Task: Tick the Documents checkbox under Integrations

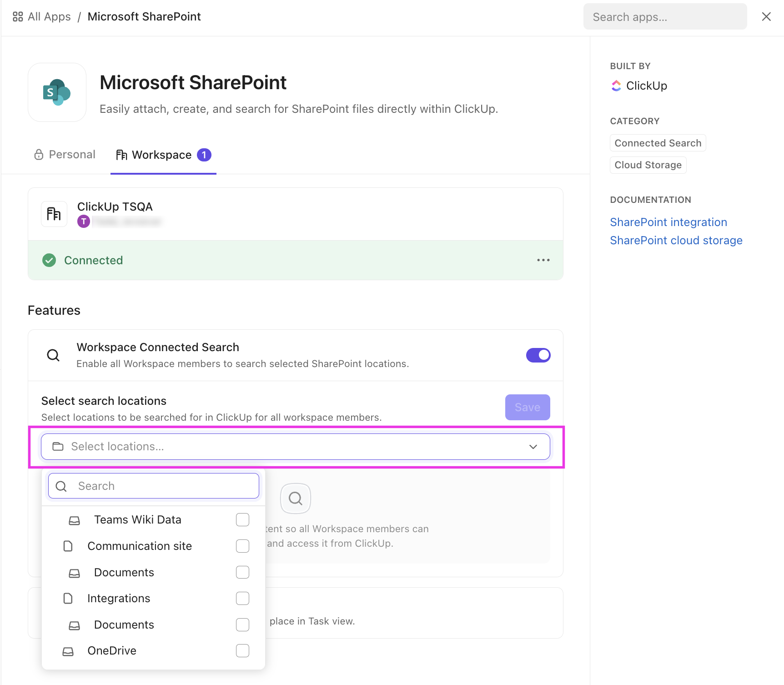Action: tap(242, 625)
